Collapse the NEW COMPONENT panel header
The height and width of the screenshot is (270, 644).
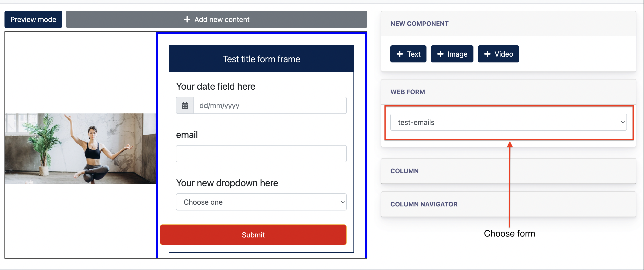(508, 24)
